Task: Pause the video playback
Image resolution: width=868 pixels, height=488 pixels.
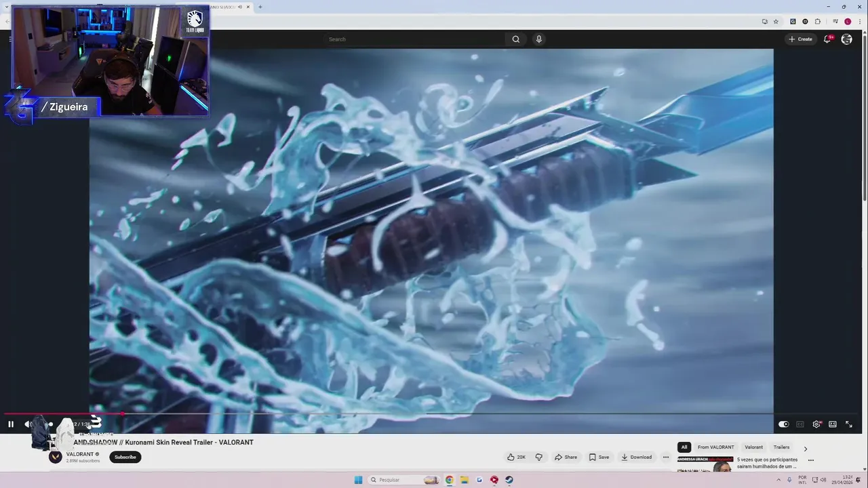Action: 11,424
